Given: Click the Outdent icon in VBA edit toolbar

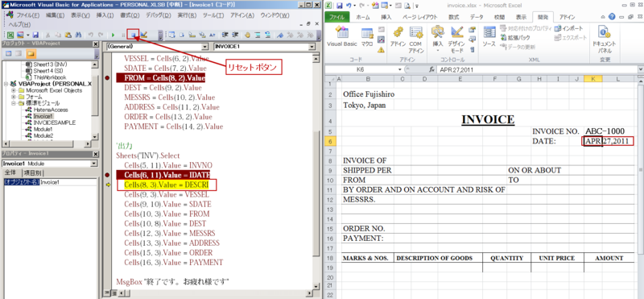Looking at the screenshot, I should pyautogui.click(x=235, y=35).
